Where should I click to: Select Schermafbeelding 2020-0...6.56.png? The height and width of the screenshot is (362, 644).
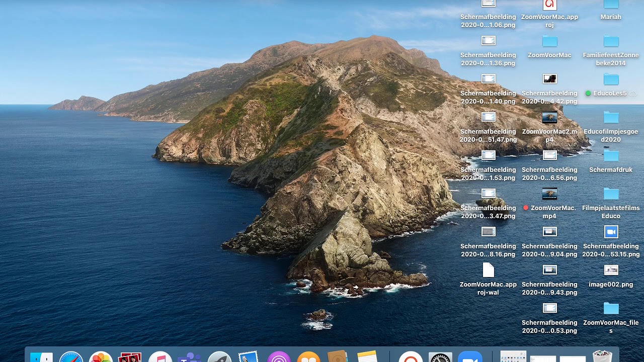[549, 165]
